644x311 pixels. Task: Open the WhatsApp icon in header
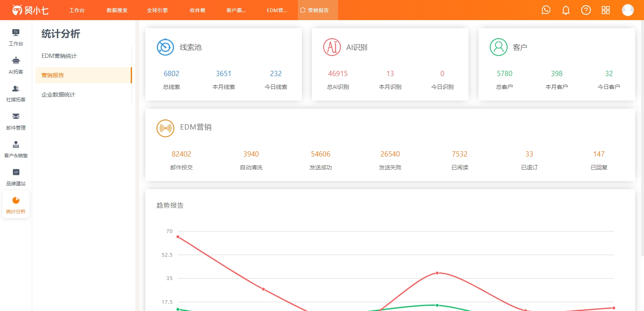(x=546, y=10)
